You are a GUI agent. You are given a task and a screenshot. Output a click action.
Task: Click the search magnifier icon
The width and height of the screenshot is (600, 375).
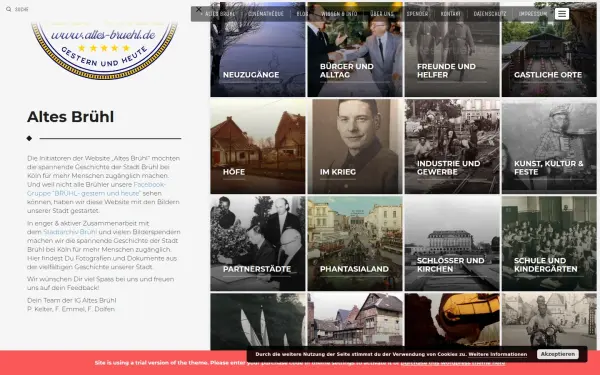[8, 9]
